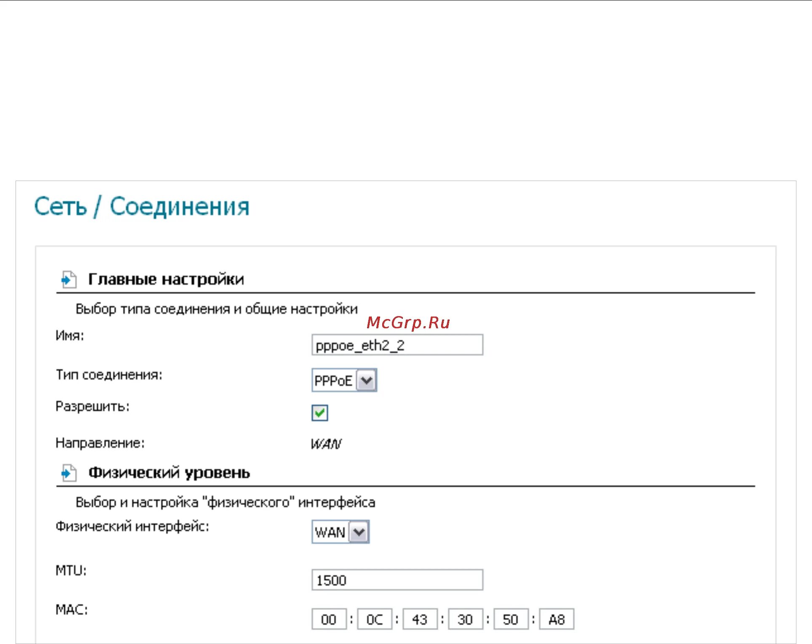Toggle the Разрешить checkbox
The height and width of the screenshot is (644, 812).
click(319, 413)
